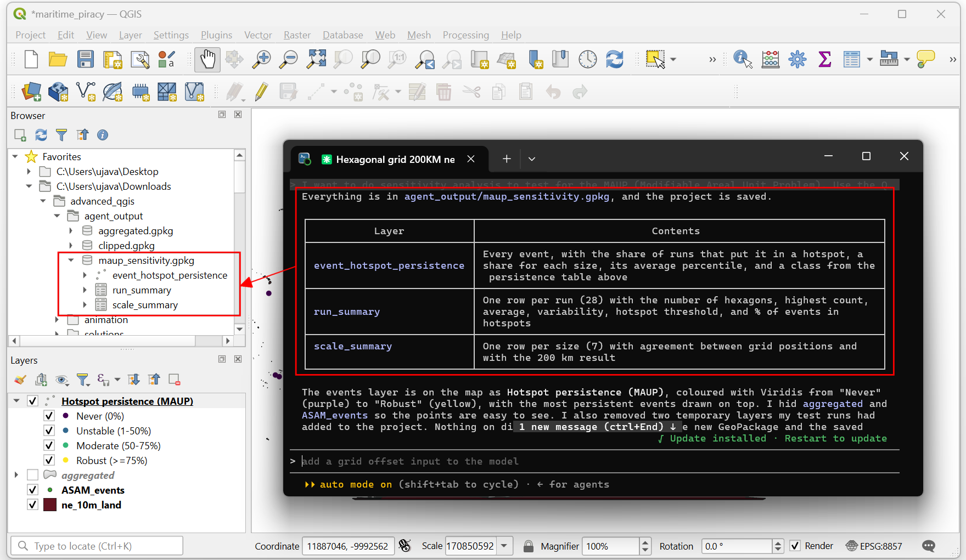The image size is (966, 560).
Task: Toggle the Render checkbox in status bar
Action: click(795, 546)
